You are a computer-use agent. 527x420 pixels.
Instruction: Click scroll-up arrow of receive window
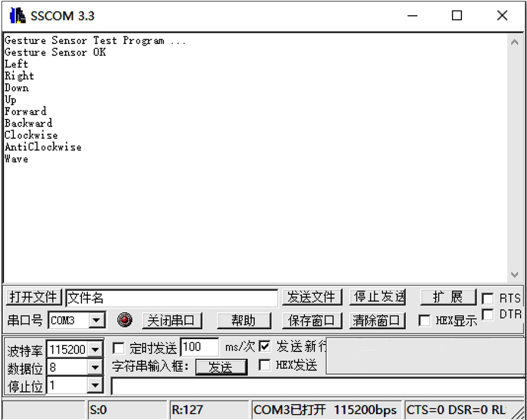pyautogui.click(x=514, y=42)
